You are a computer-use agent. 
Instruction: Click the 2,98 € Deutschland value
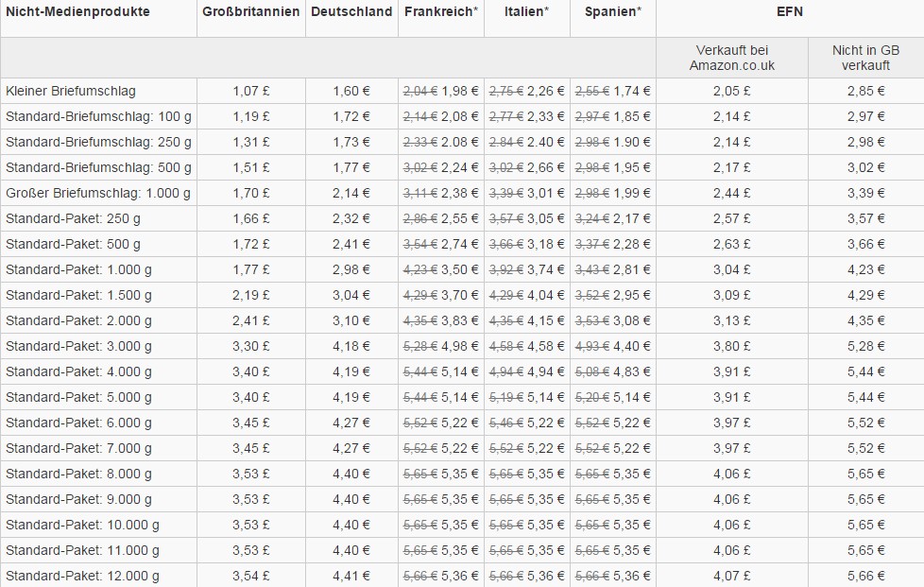click(x=351, y=270)
